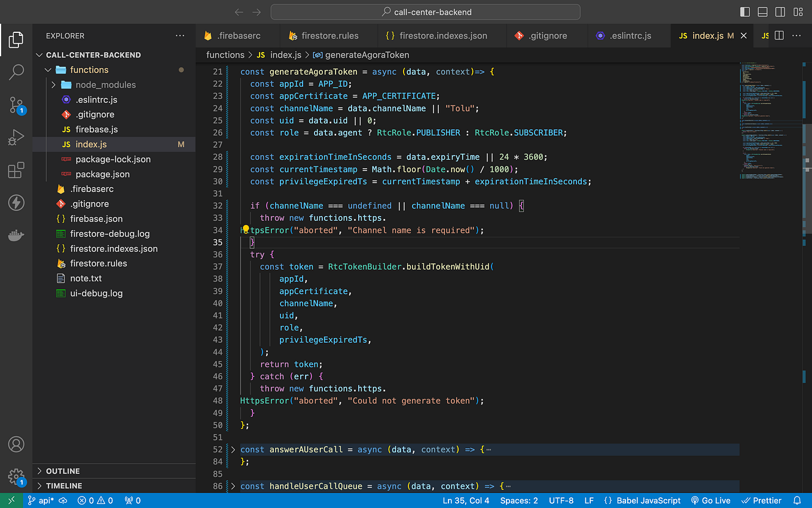Open the Source Control view
This screenshot has height=508, width=812.
[x=16, y=105]
